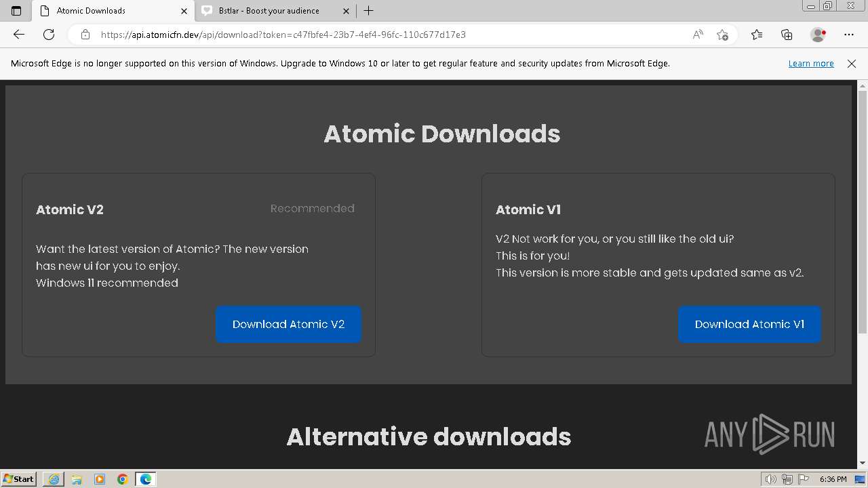The height and width of the screenshot is (488, 868).
Task: Open File Explorer from taskbar
Action: point(77,479)
